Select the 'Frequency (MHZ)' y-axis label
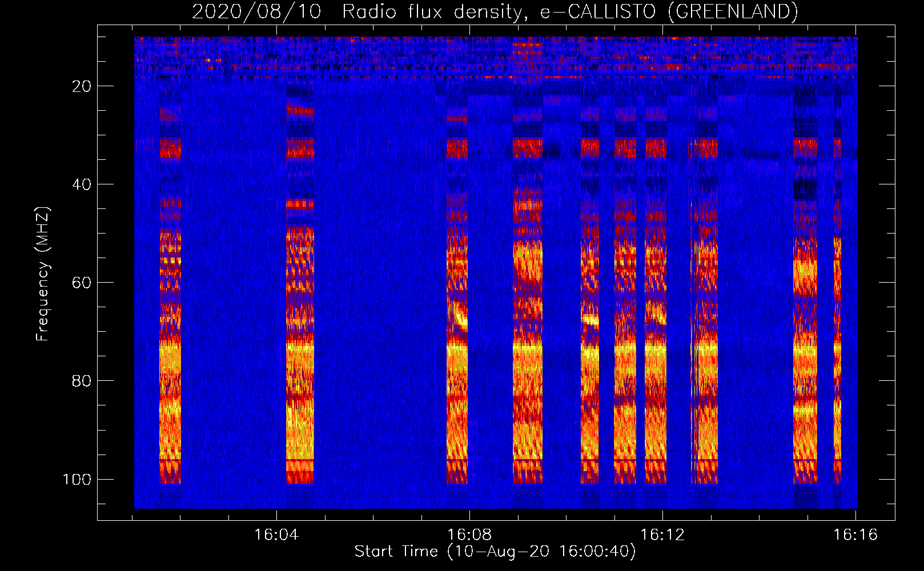Image resolution: width=924 pixels, height=571 pixels. 43,274
